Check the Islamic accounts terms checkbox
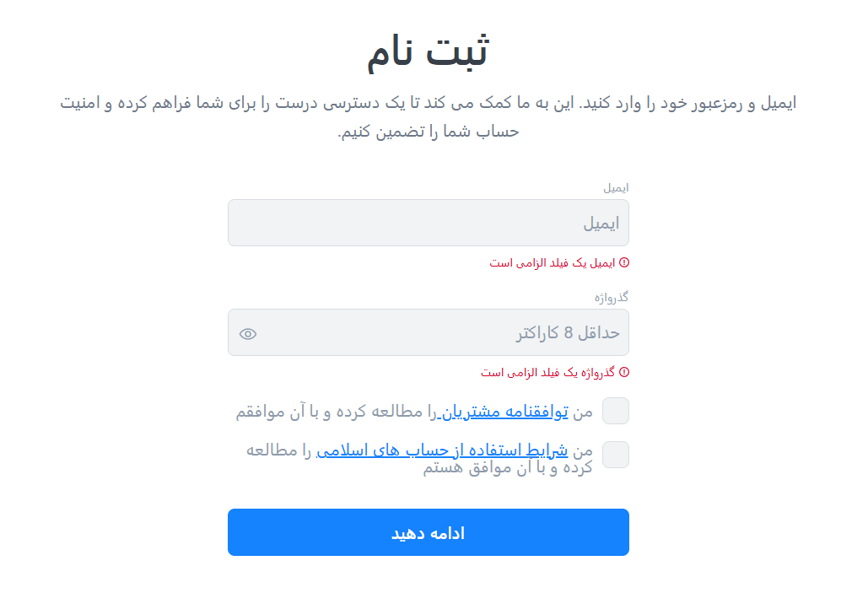Screen dimensions: 868x593 tap(616, 455)
